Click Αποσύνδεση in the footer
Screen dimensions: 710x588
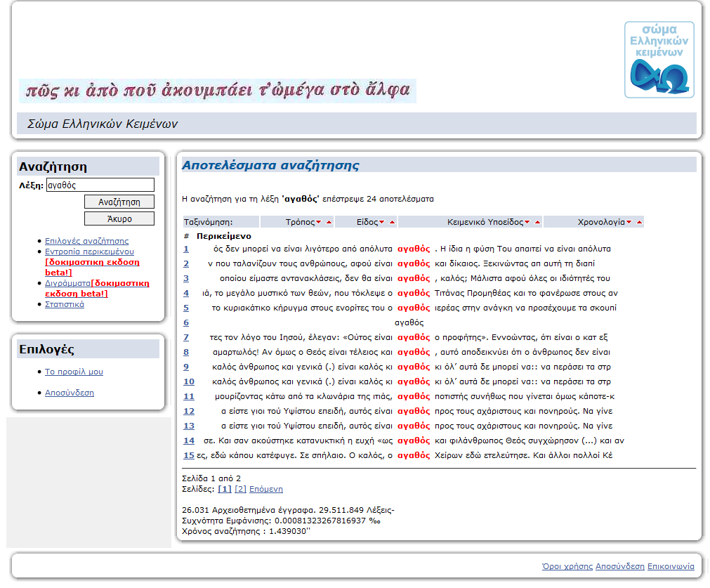point(620,566)
